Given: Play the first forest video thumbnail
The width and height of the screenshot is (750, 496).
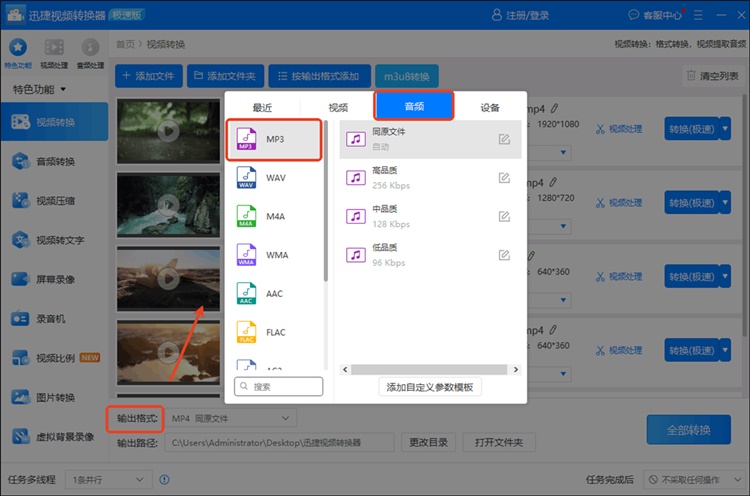Looking at the screenshot, I should coord(168,131).
